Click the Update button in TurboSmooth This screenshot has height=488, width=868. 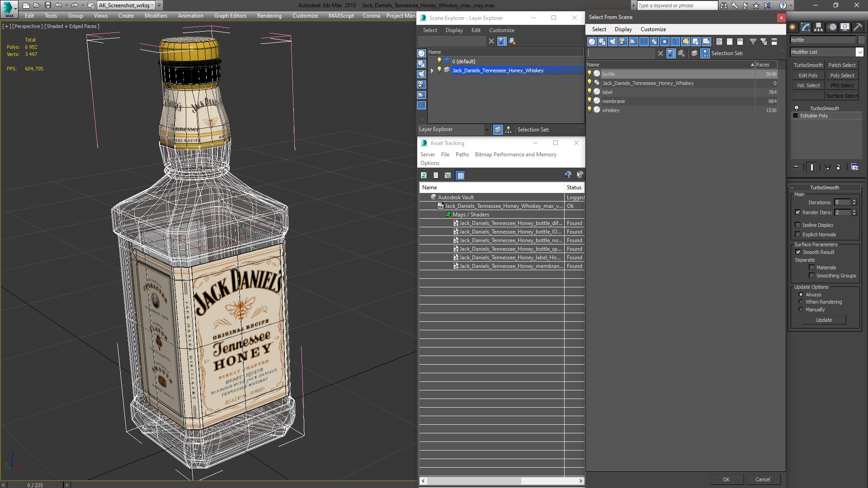(x=824, y=320)
